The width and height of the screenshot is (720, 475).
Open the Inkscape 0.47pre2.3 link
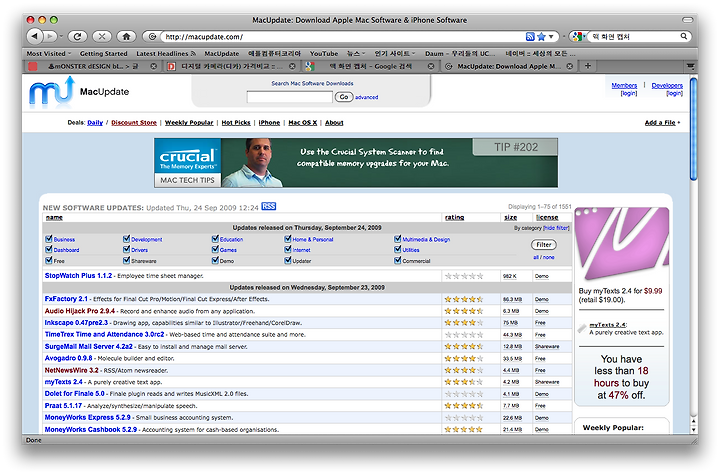[76, 322]
